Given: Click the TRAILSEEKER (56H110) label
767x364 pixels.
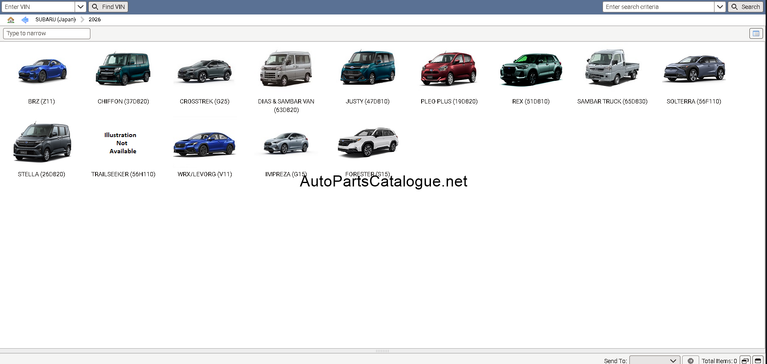Looking at the screenshot, I should pyautogui.click(x=123, y=174).
